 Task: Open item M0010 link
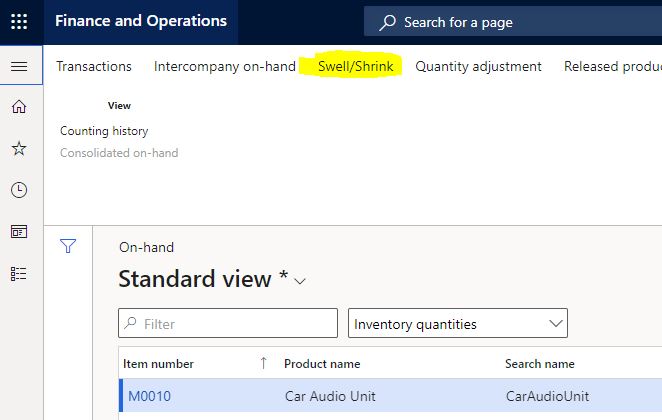pyautogui.click(x=149, y=396)
